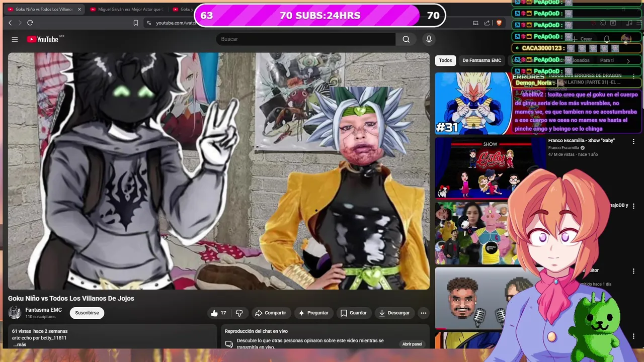Viewport: 644px width, 362px height.
Task: Close the Goku Niño vs Todos Los Villanos tab
Action: 79,9
